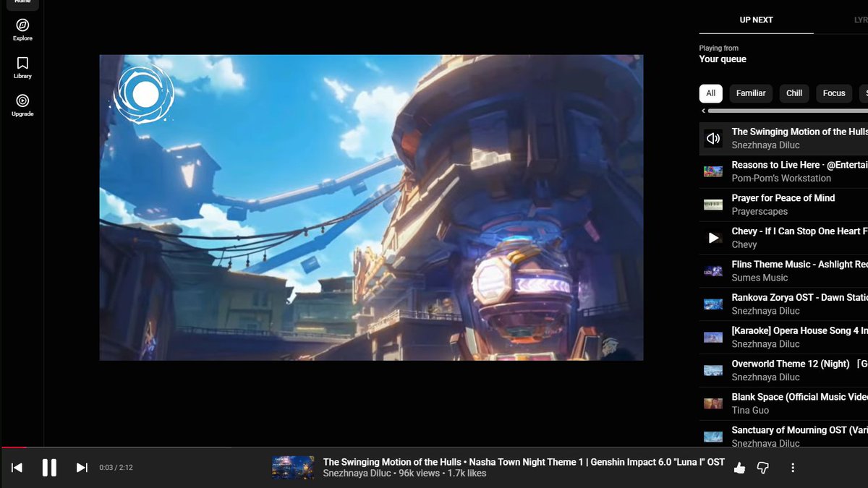This screenshot has height=488, width=868.
Task: Pause the current song
Action: [49, 468]
